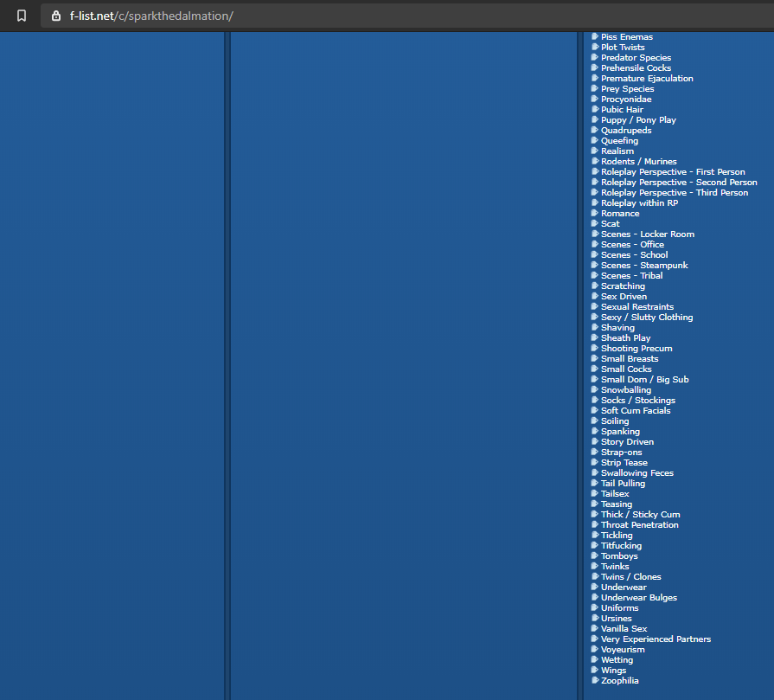The image size is (774, 700).
Task: Select the 'Very Experienced Partners' entry
Action: (656, 639)
